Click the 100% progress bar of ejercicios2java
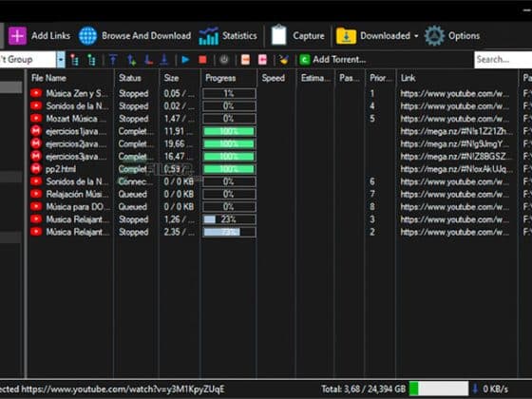Image resolution: width=532 pixels, height=399 pixels. 229,143
